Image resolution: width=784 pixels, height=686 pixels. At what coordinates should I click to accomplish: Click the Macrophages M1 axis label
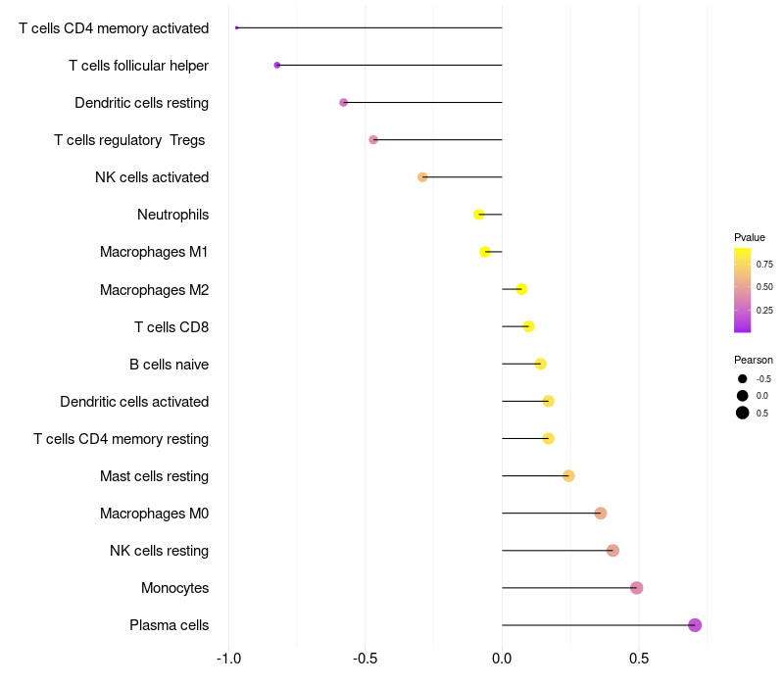[154, 252]
